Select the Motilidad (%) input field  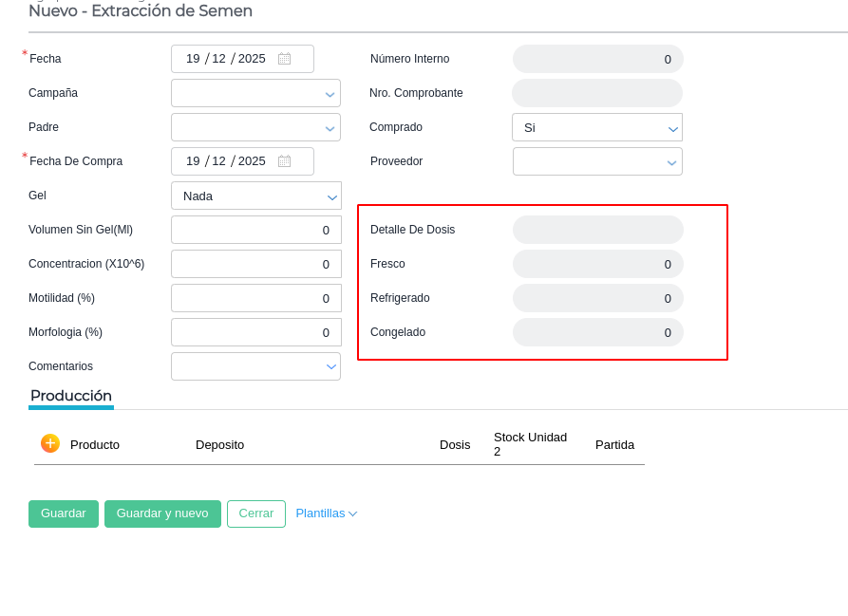click(255, 298)
